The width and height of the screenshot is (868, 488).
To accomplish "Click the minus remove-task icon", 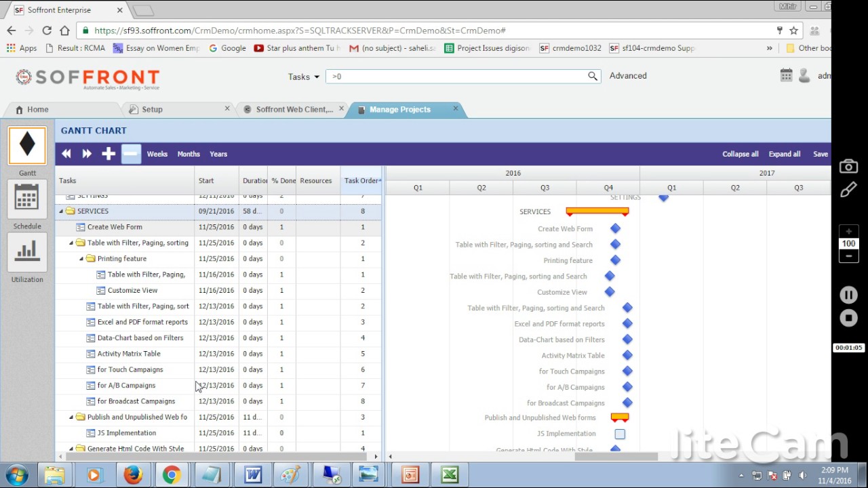I will point(131,154).
